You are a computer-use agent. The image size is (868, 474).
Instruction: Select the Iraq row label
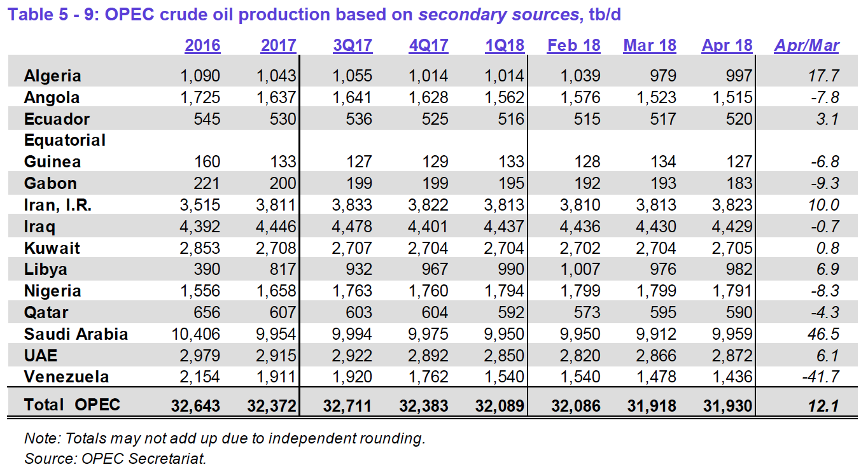point(39,227)
